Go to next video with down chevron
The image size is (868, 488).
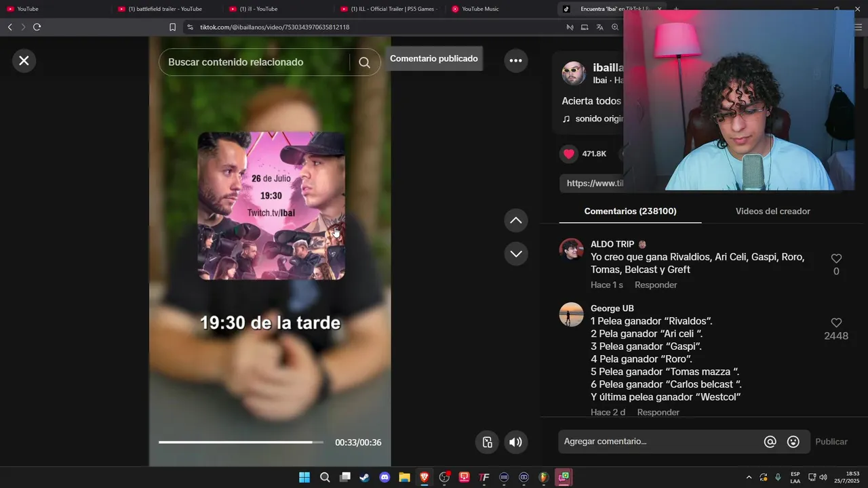click(x=515, y=254)
